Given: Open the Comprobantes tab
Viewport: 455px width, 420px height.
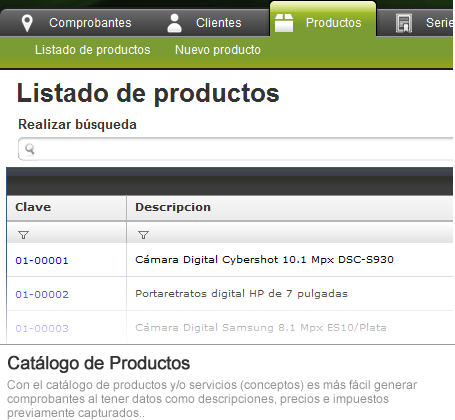Looking at the screenshot, I should [x=90, y=23].
